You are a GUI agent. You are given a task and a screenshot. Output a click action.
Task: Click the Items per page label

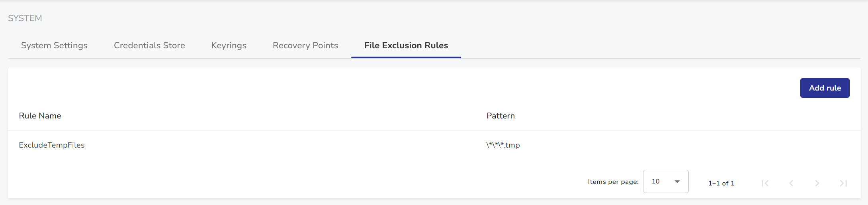point(613,182)
